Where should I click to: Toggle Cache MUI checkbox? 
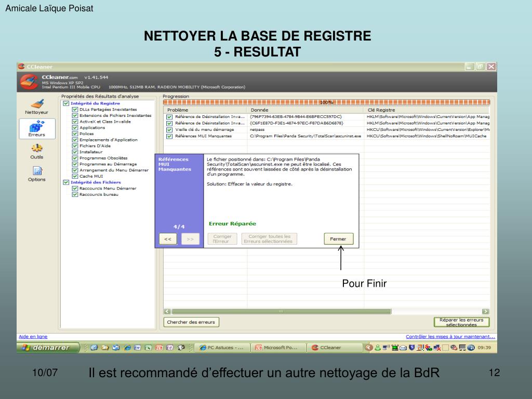pyautogui.click(x=75, y=177)
